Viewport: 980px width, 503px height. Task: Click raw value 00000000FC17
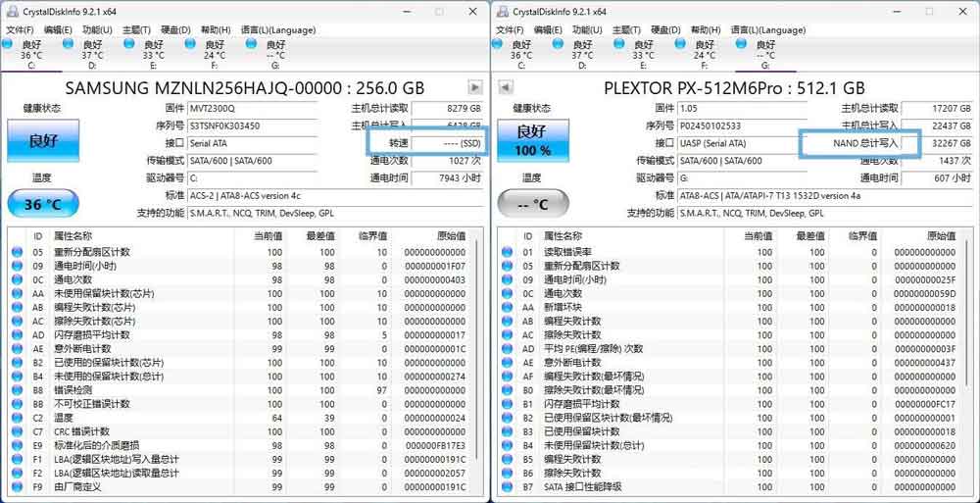pyautogui.click(x=925, y=404)
